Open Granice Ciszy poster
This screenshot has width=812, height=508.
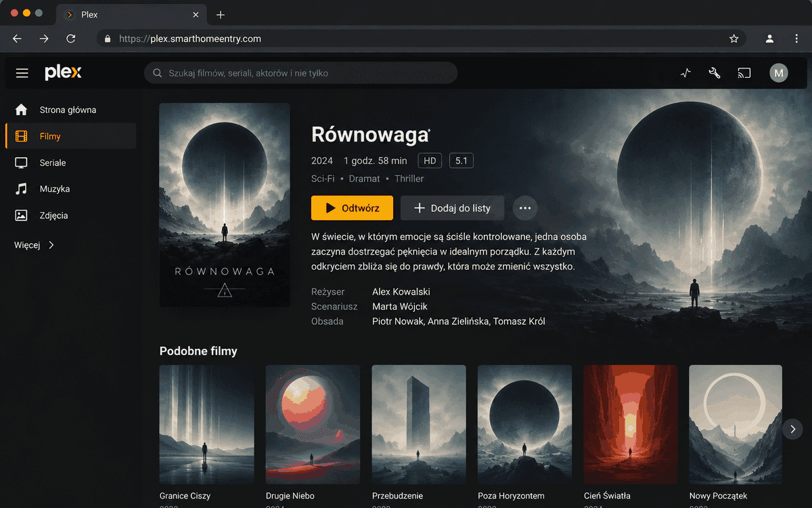click(206, 423)
